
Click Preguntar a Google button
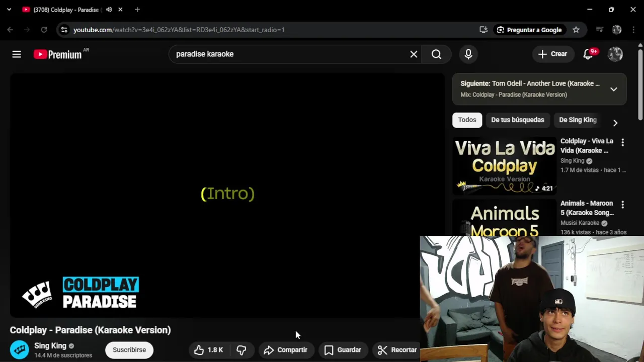529,30
